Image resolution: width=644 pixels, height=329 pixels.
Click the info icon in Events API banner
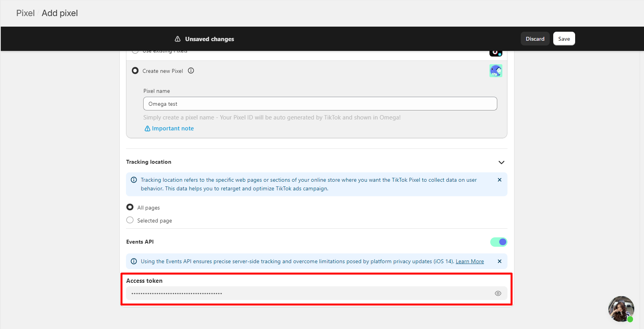134,262
